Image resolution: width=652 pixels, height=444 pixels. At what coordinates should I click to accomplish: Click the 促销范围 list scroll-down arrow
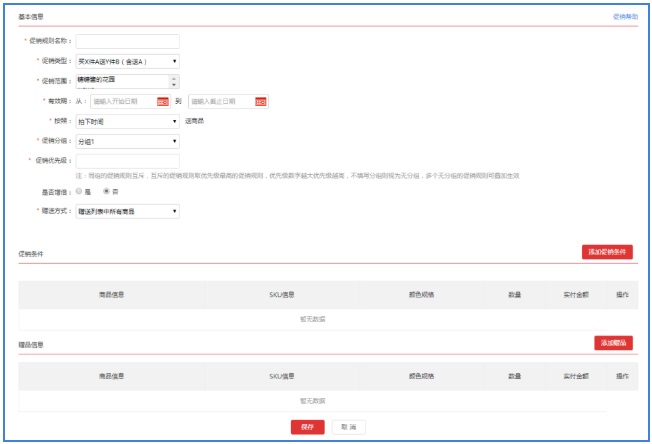(x=174, y=84)
